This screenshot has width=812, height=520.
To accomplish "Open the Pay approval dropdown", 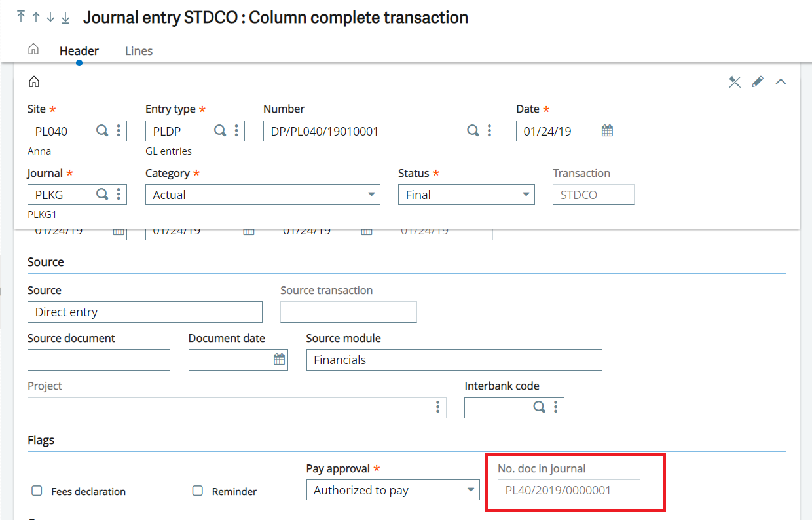I will [393, 490].
